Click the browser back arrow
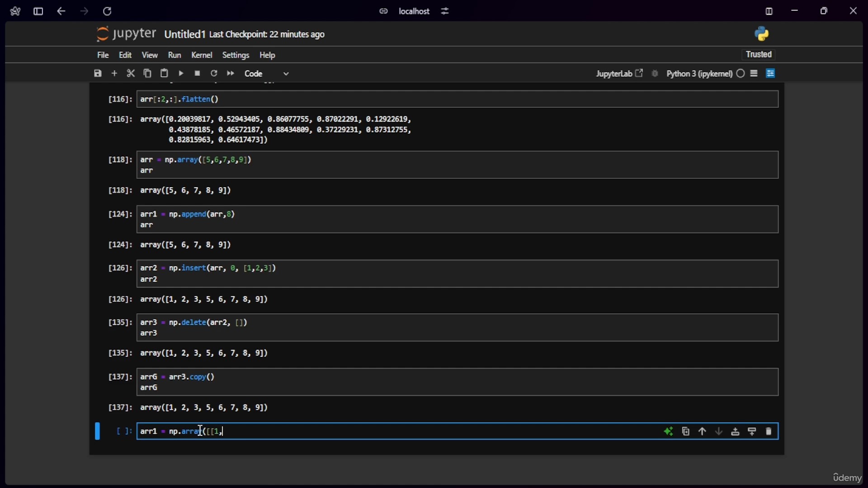The image size is (868, 488). [61, 11]
